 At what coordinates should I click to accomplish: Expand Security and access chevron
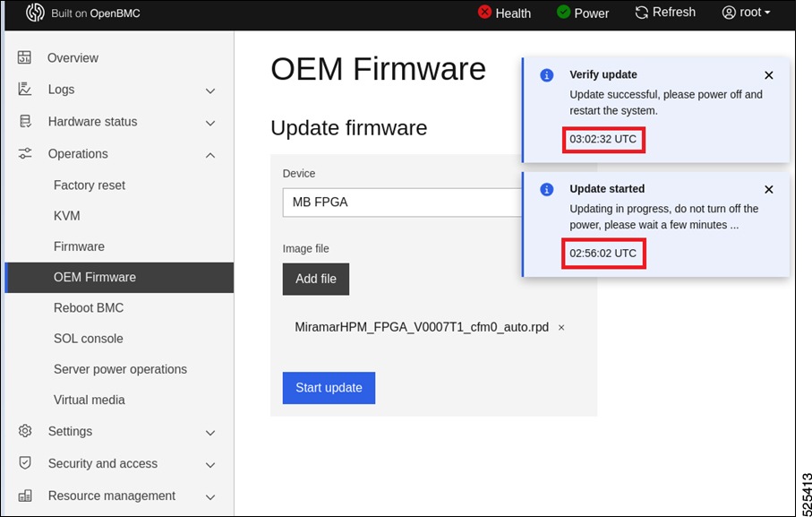click(x=210, y=465)
